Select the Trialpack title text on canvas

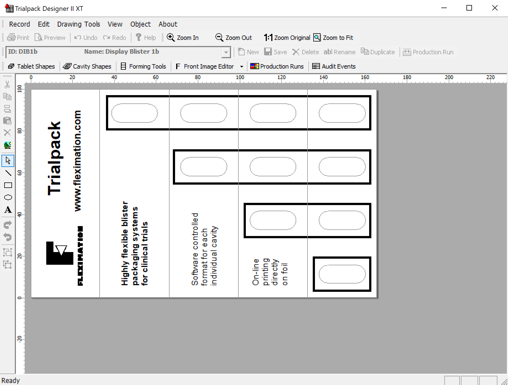click(x=54, y=158)
